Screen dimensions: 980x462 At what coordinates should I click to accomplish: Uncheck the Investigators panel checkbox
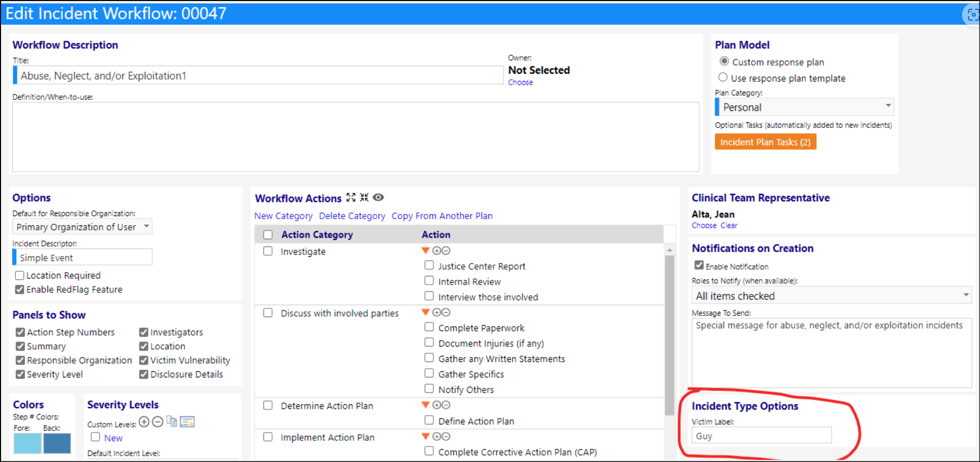pos(144,332)
